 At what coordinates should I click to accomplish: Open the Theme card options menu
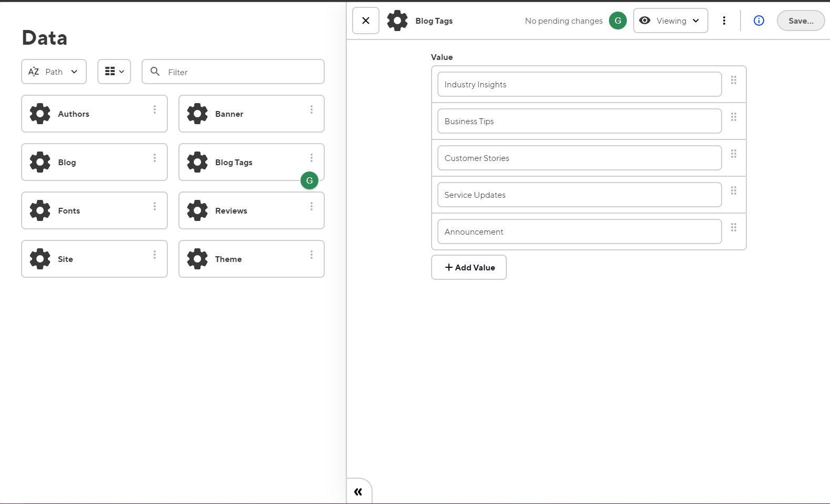coord(312,255)
